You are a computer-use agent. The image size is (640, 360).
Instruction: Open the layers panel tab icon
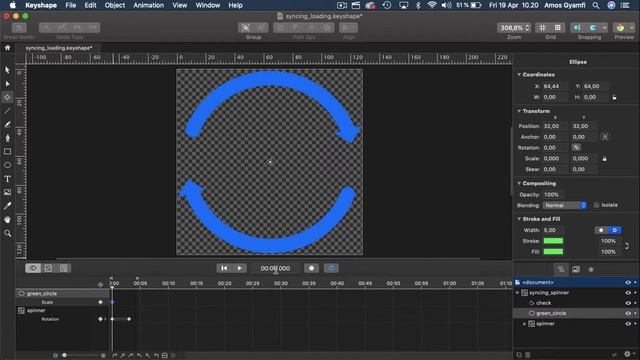pyautogui.click(x=560, y=269)
